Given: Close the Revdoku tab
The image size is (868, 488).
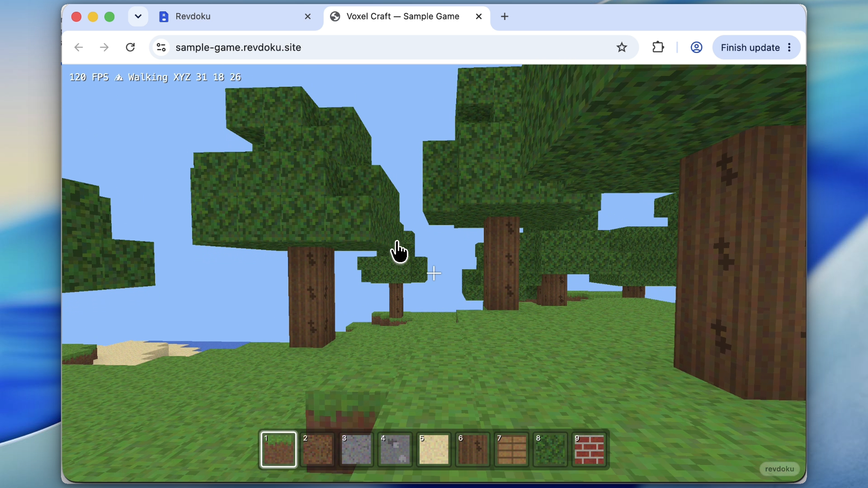Looking at the screenshot, I should pos(308,17).
